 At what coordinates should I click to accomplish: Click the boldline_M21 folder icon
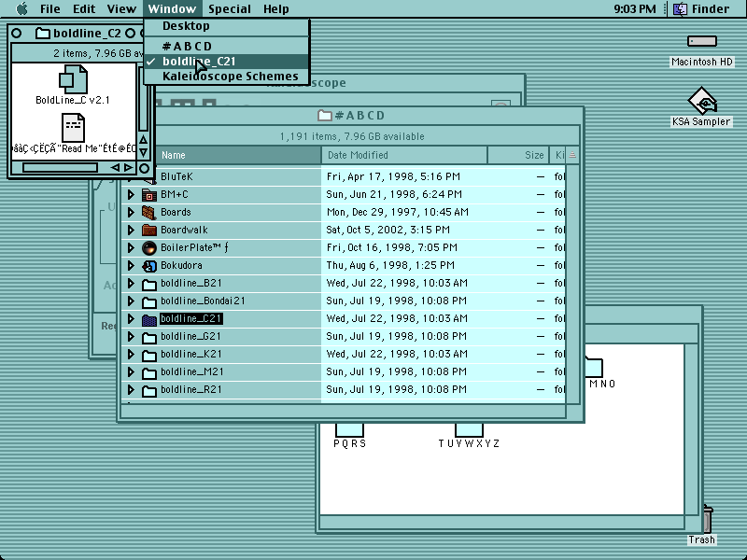point(149,372)
